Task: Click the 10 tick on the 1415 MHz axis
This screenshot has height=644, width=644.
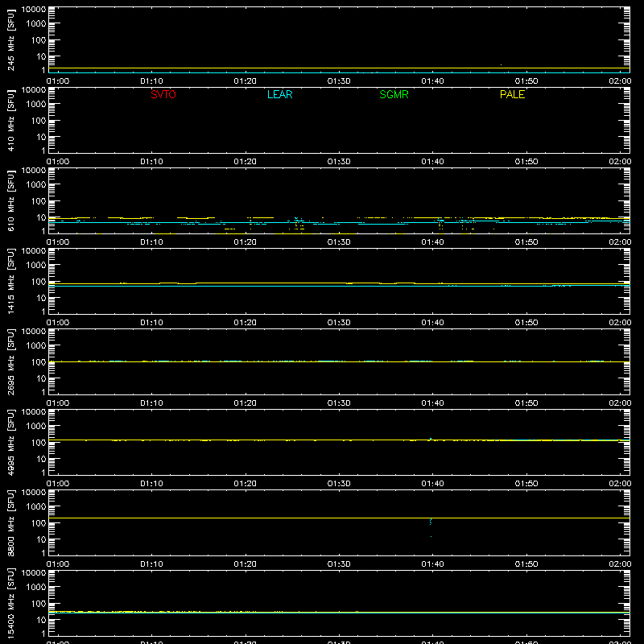Action: point(41,298)
